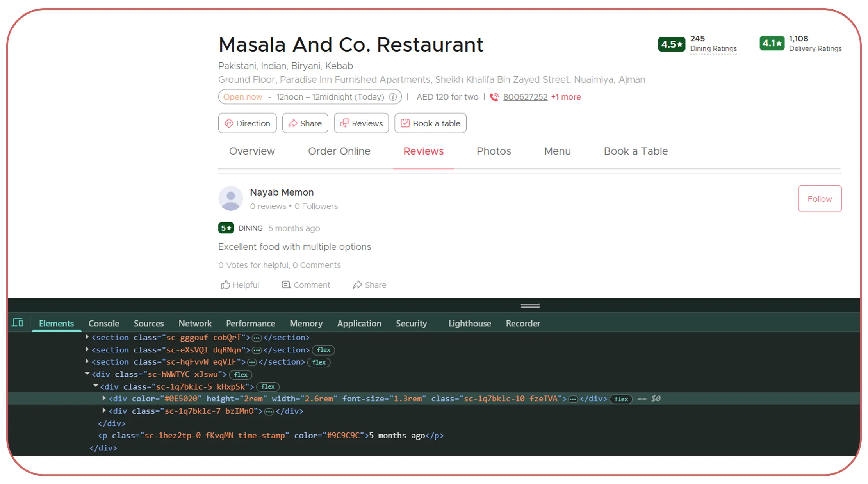
Task: Collapse the div sc-hWWTYC xJswu node
Action: (x=87, y=374)
